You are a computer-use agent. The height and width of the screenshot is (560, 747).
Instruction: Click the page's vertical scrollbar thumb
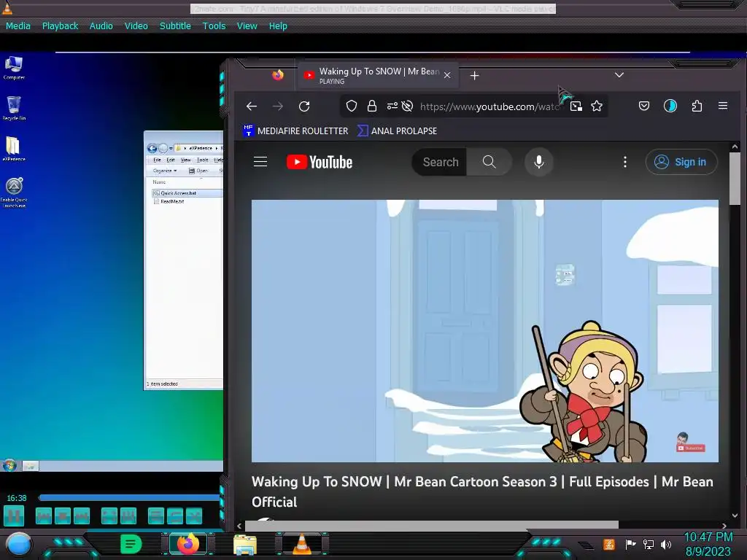tap(735, 179)
